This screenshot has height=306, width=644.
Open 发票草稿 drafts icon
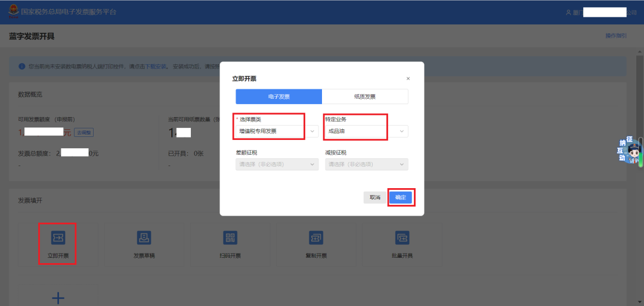144,237
